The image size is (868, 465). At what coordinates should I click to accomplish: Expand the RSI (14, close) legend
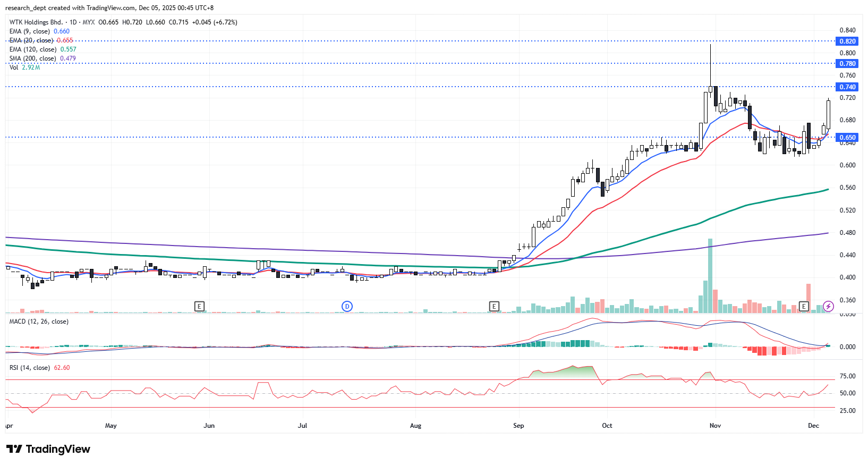pos(30,368)
